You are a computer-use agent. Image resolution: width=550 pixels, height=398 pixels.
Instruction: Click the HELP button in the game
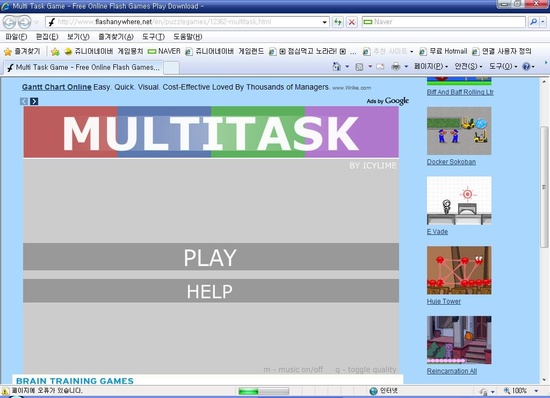[x=211, y=291]
